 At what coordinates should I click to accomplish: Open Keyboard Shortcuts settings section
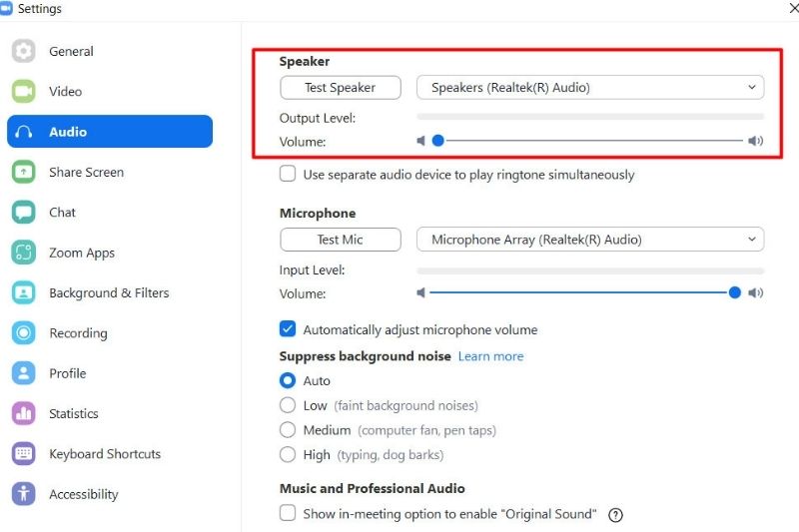click(105, 454)
